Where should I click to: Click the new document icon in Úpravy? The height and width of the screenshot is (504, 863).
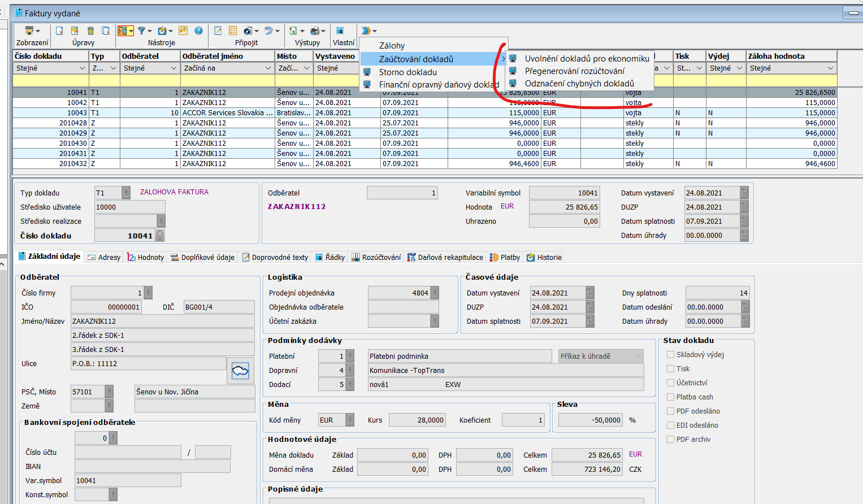59,31
